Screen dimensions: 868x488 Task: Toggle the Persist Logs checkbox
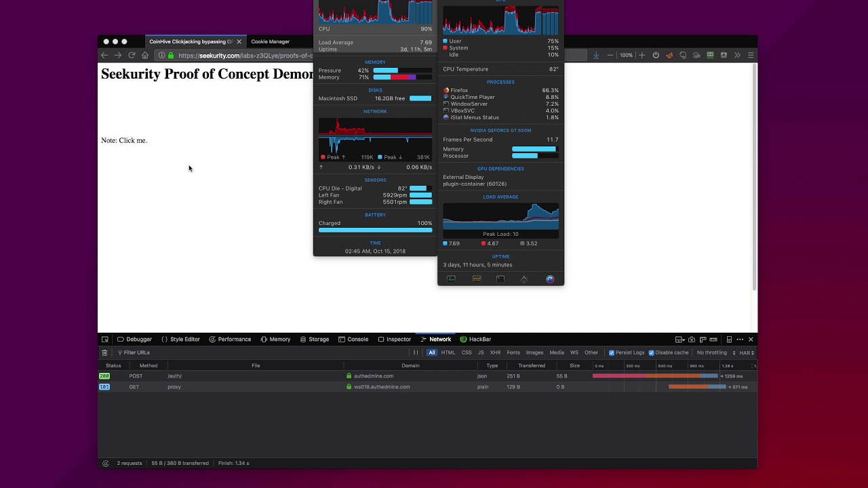[612, 352]
